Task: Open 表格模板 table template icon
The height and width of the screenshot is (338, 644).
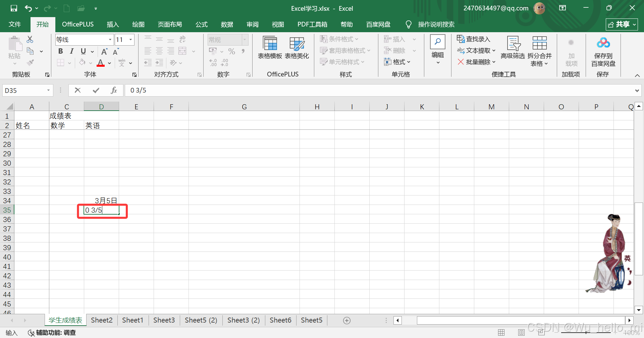Action: 270,48
